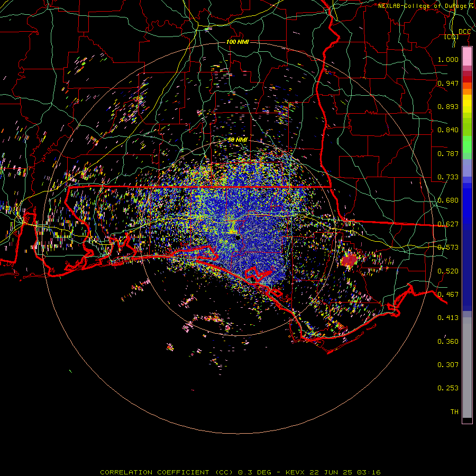Select the 0.947 scale label
476x476 pixels.
coord(448,83)
